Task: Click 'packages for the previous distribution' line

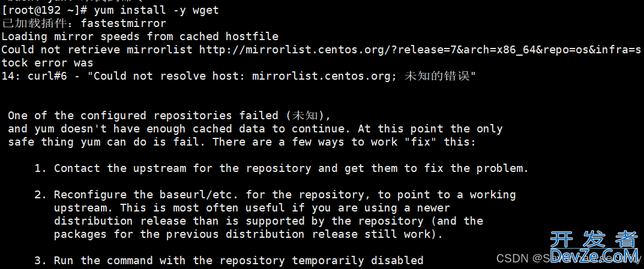Action: click(x=248, y=234)
